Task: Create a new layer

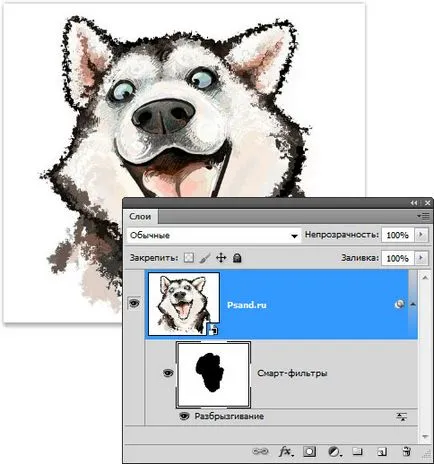Action: click(x=382, y=452)
